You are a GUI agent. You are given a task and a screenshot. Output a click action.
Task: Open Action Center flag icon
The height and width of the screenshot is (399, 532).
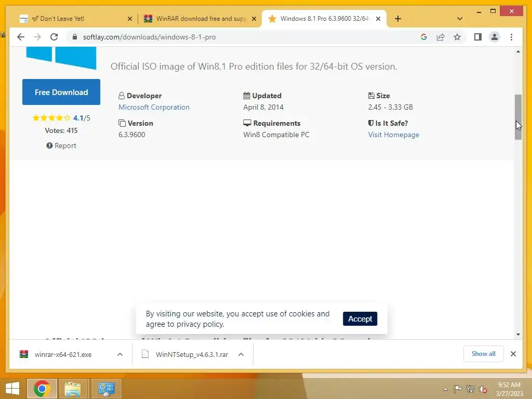pos(458,389)
